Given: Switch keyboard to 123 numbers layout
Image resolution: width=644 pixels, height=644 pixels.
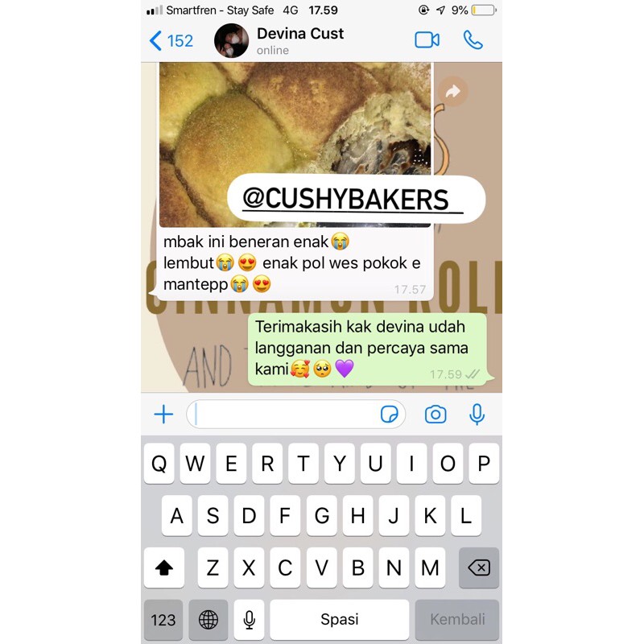Looking at the screenshot, I should tap(163, 619).
